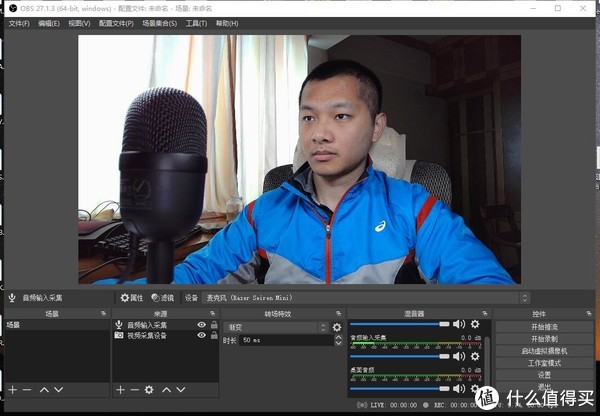
Task: Adjust the 桌面音频 volume slider
Action: click(x=399, y=388)
